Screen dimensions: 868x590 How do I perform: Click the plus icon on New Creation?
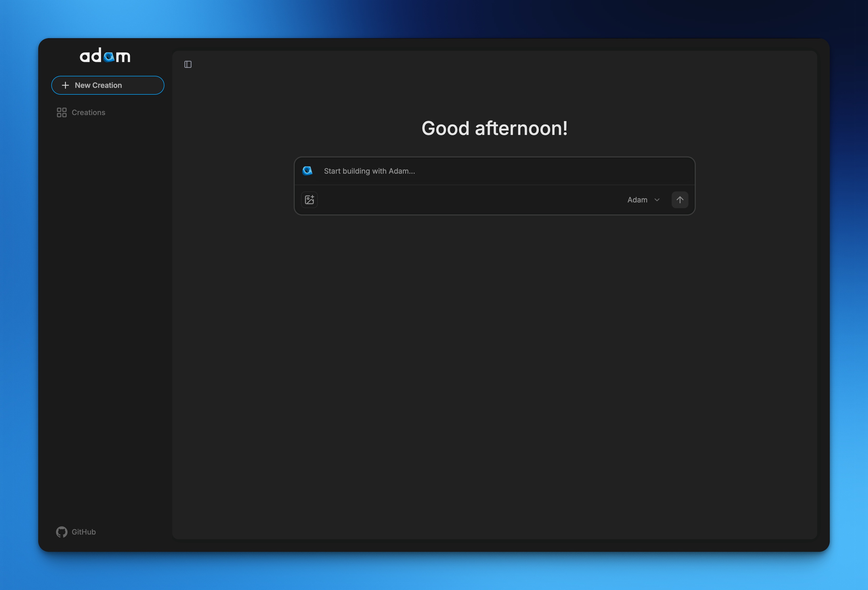[66, 85]
